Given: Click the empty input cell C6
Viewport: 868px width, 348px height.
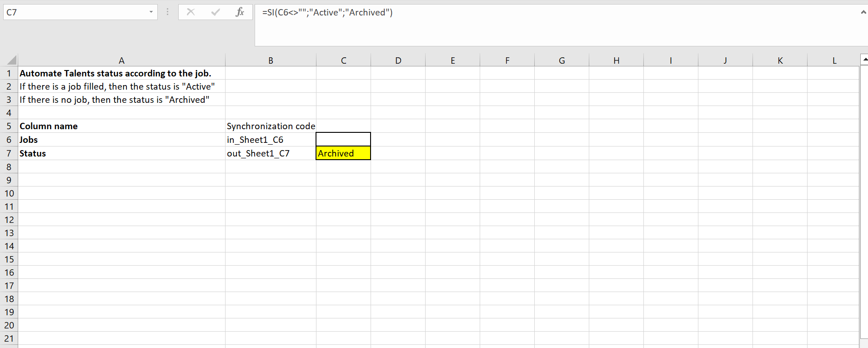Looking at the screenshot, I should 343,139.
